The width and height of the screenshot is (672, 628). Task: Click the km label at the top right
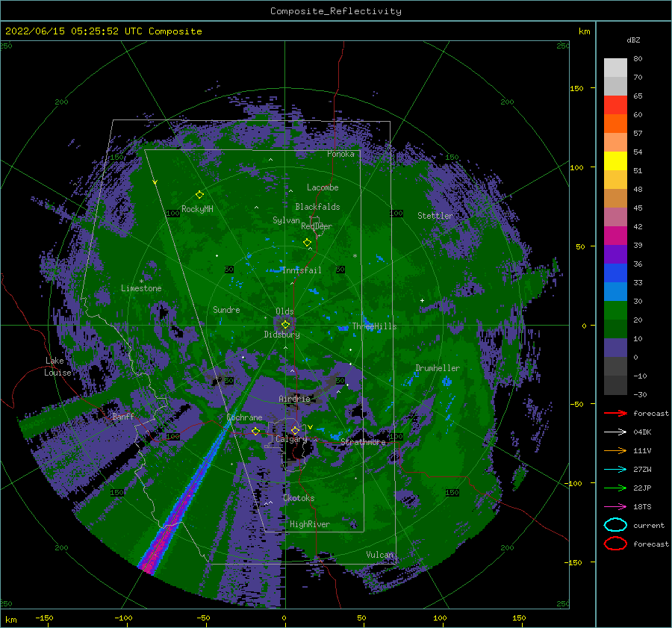point(584,31)
